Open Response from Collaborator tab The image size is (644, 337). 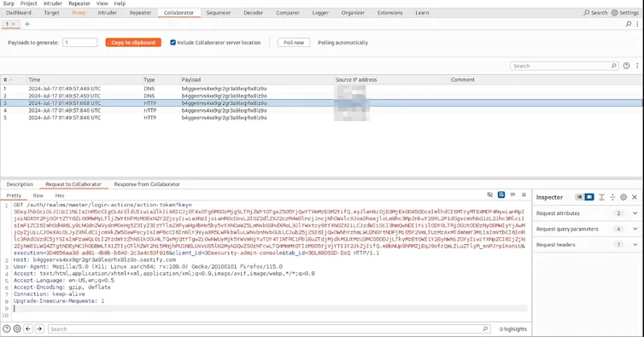click(147, 184)
